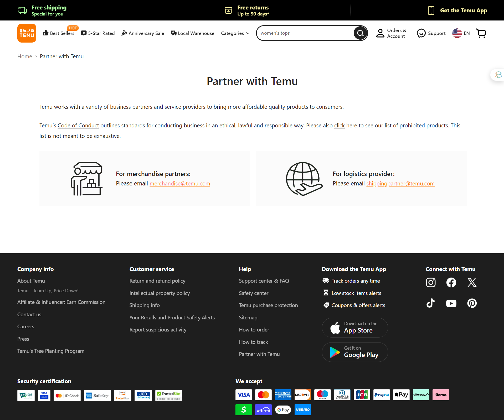
Task: Email shippingpartner@temu.com link
Action: tap(400, 184)
